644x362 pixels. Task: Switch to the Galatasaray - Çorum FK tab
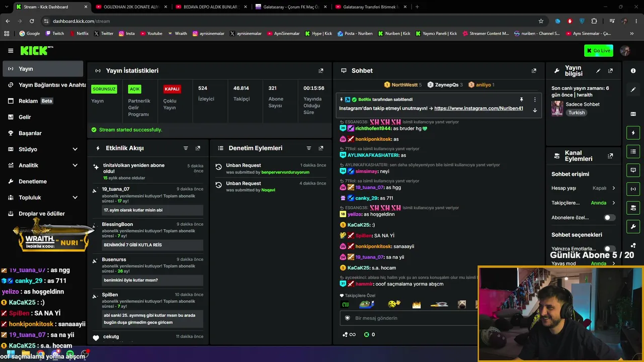tap(291, 7)
